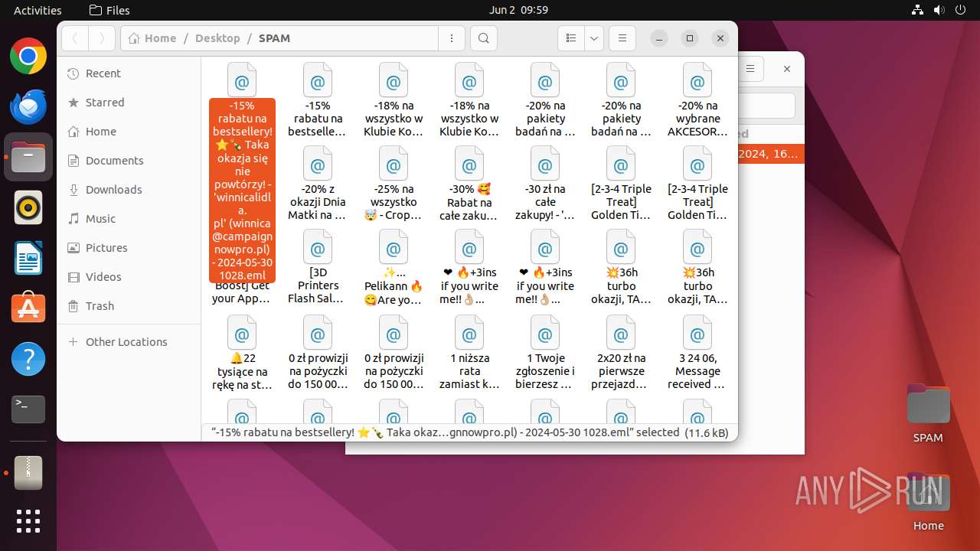Launch Terminal from the dock
Image resolution: width=980 pixels, height=551 pixels.
tap(28, 409)
